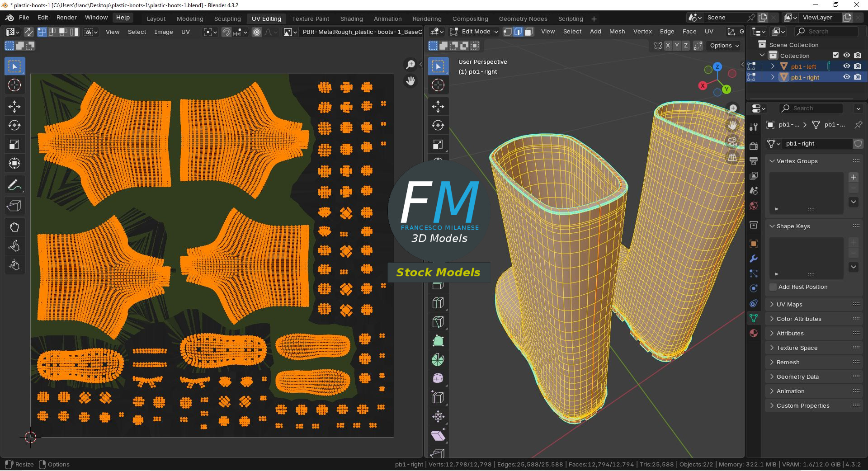Click the zoom magnifier in UV editor
The image size is (868, 471).
click(410, 65)
